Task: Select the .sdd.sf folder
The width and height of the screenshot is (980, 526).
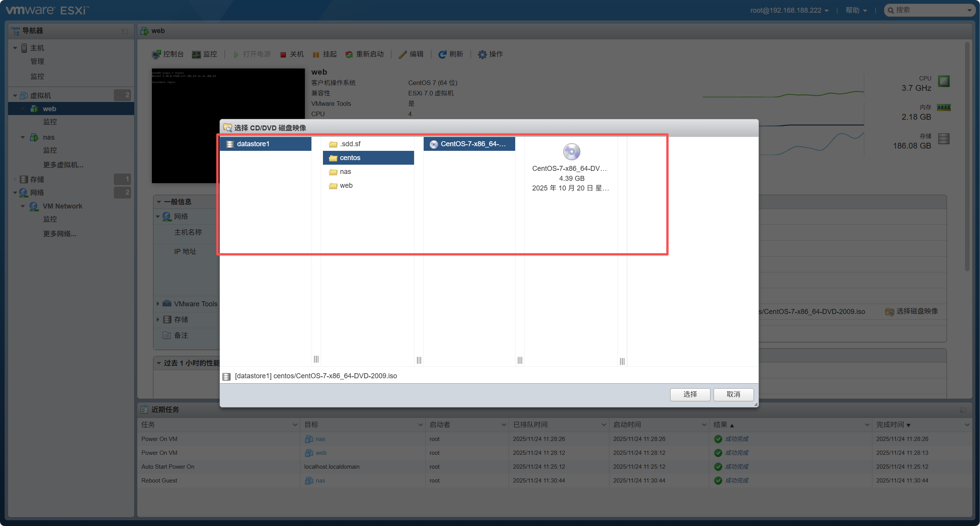Action: point(350,144)
